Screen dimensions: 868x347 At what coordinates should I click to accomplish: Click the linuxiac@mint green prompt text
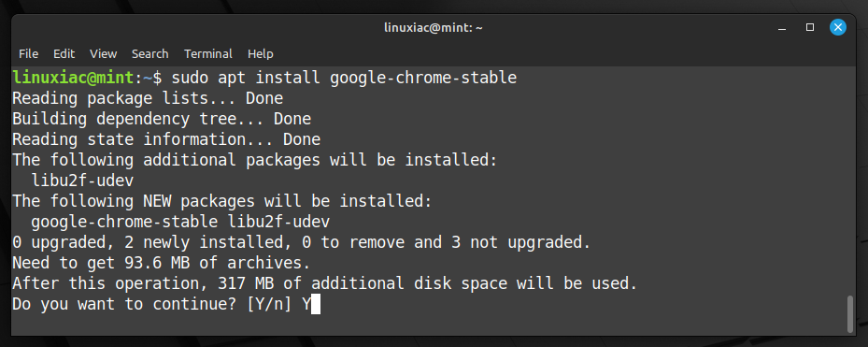[73, 78]
